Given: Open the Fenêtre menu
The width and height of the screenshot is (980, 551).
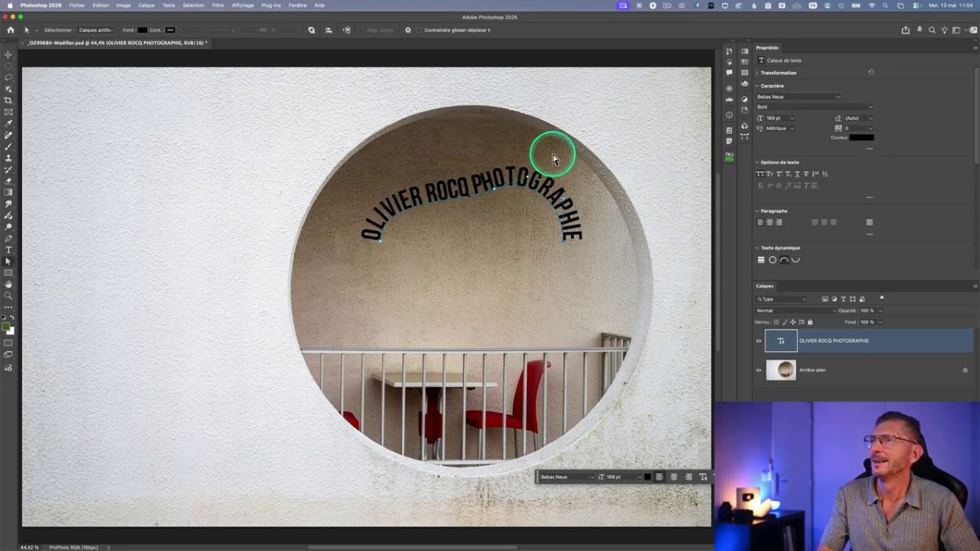Looking at the screenshot, I should (297, 5).
